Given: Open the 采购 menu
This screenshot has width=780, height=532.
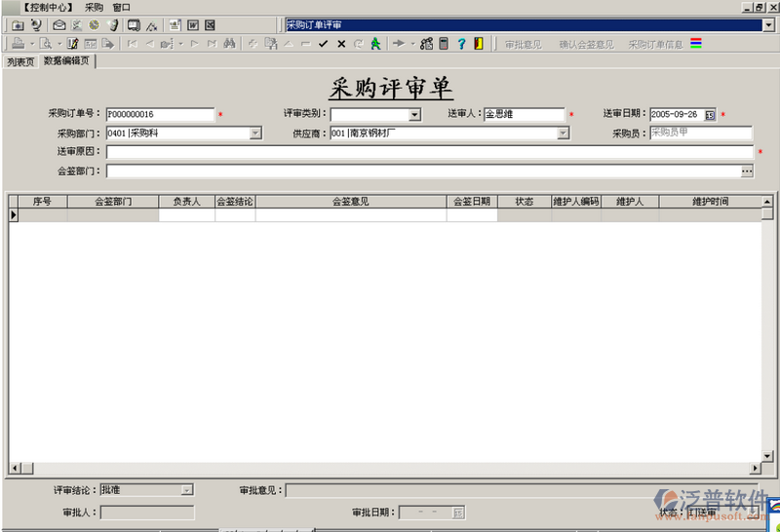Looking at the screenshot, I should pos(94,7).
